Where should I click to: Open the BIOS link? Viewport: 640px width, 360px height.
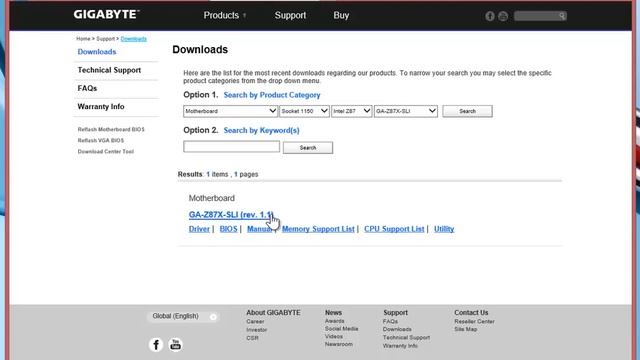tap(228, 229)
